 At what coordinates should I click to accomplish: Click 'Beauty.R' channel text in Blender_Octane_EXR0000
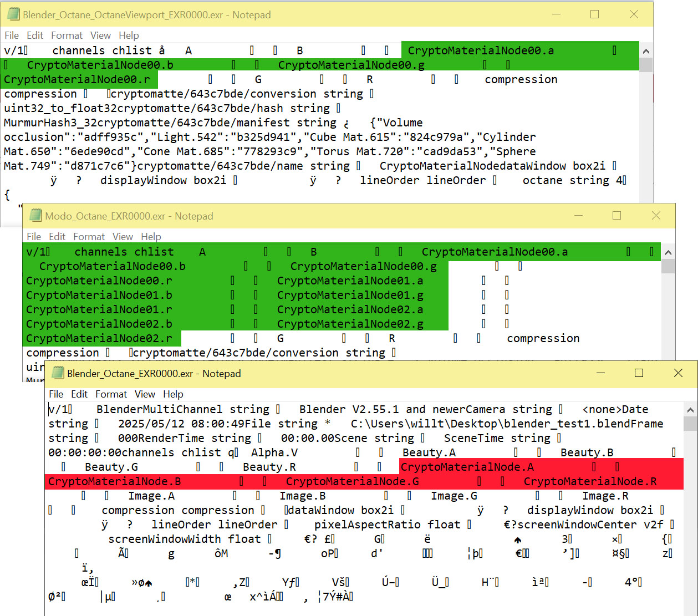269,467
